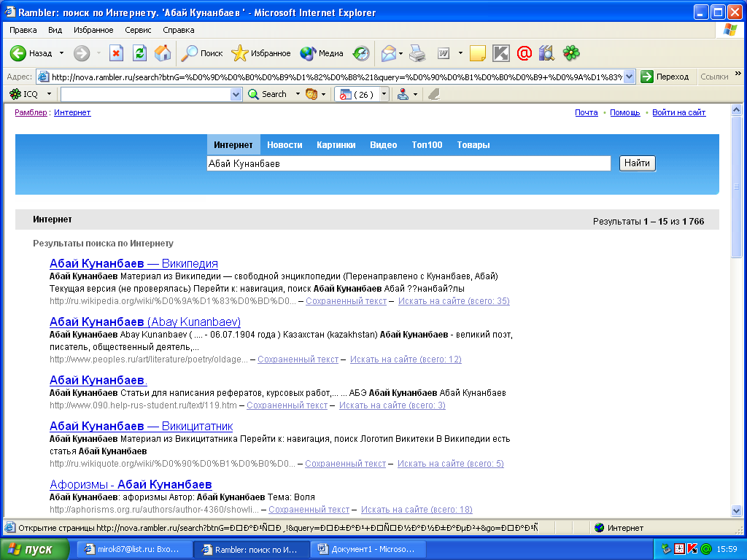This screenshot has width=747, height=560.
Task: Open the Правка menu
Action: coord(23,30)
